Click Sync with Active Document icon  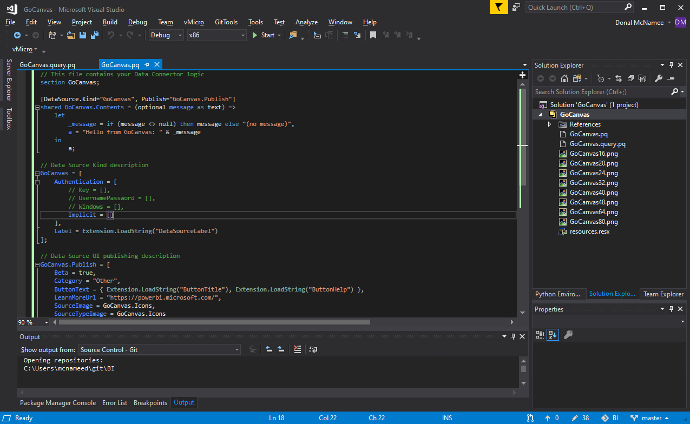tap(618, 79)
